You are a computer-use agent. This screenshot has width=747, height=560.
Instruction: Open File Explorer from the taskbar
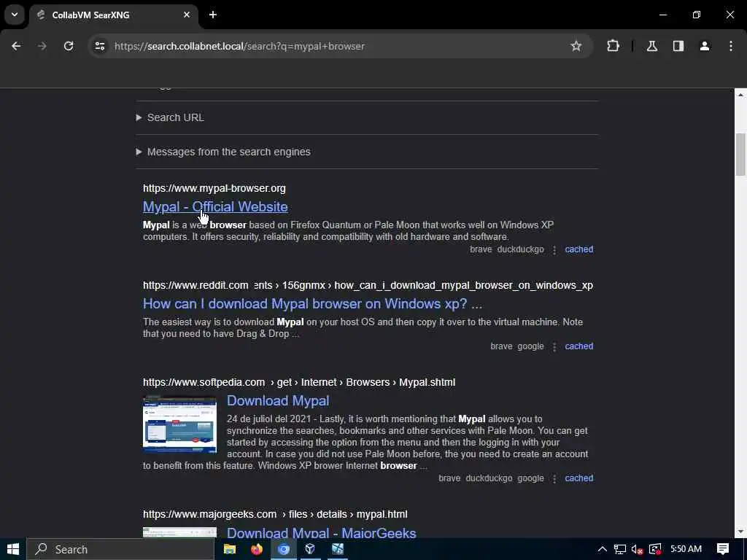[x=230, y=549]
